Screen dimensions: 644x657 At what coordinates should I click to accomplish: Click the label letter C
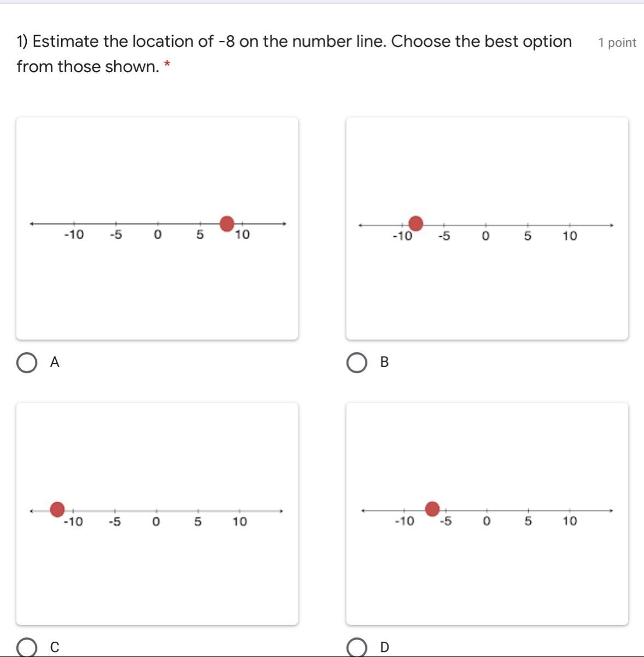pyautogui.click(x=55, y=647)
